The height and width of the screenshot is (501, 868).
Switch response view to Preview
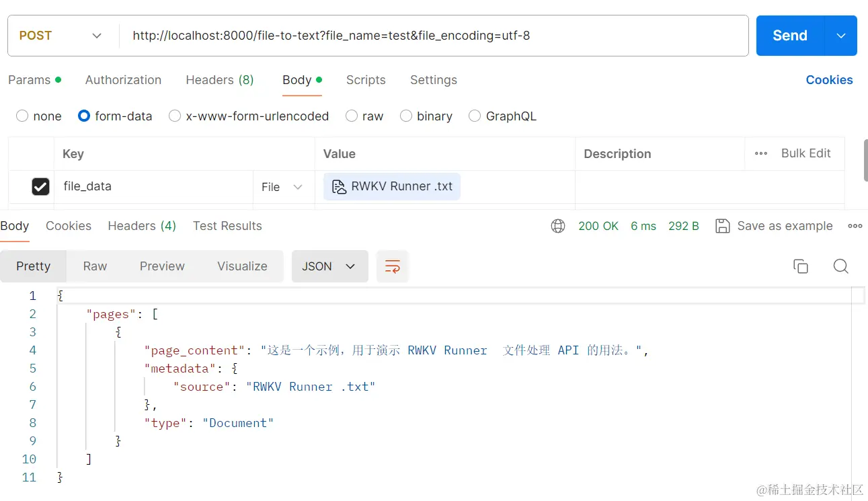pos(162,266)
